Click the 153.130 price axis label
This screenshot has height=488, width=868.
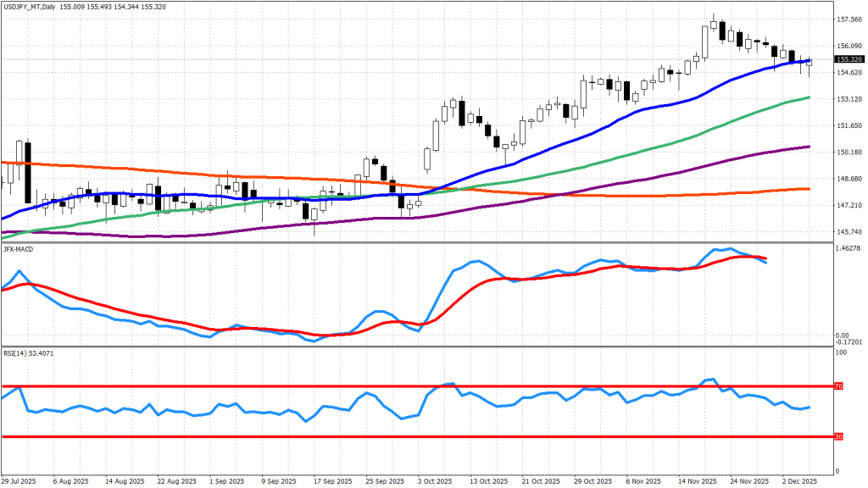849,99
